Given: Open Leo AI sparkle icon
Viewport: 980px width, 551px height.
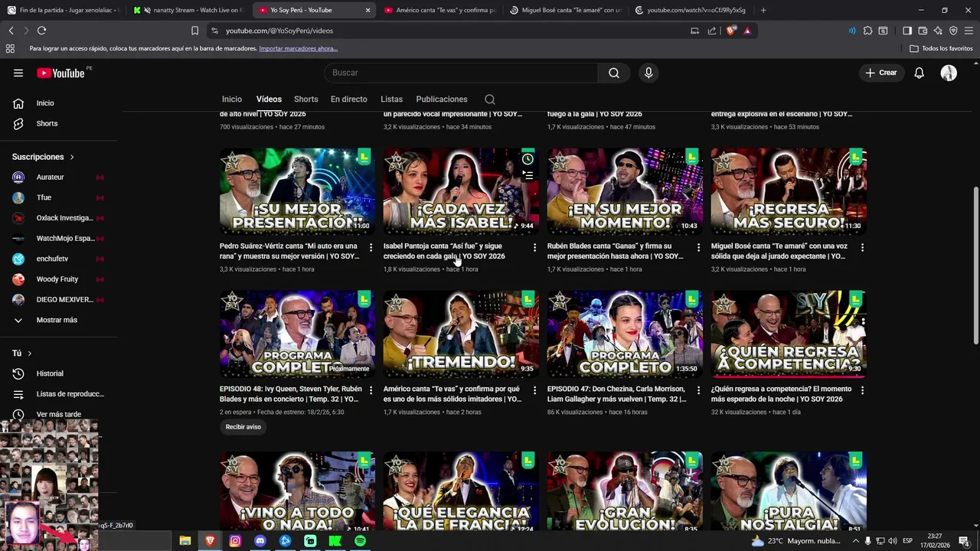Looking at the screenshot, I should pos(938,31).
